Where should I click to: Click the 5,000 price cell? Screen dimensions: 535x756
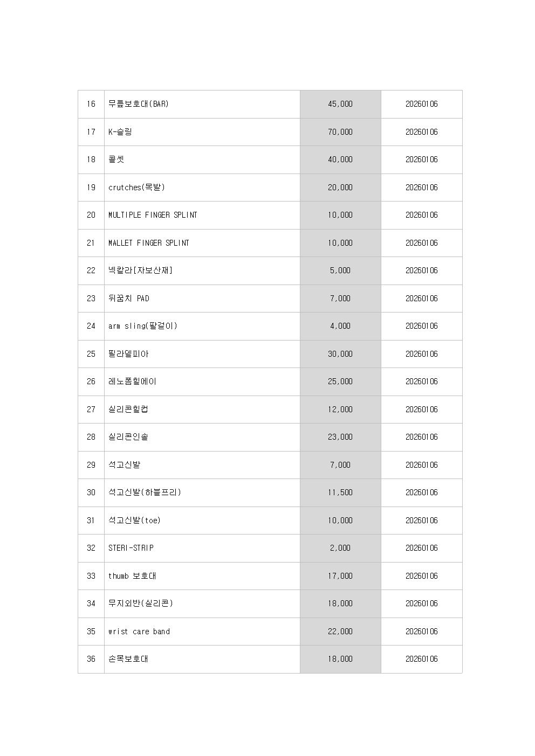pyautogui.click(x=340, y=271)
